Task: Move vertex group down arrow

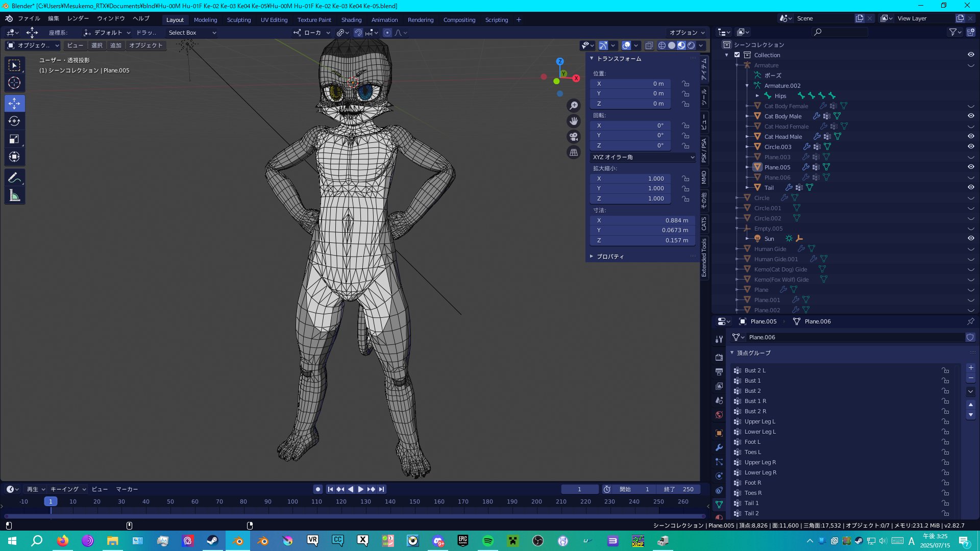Action: 971,415
